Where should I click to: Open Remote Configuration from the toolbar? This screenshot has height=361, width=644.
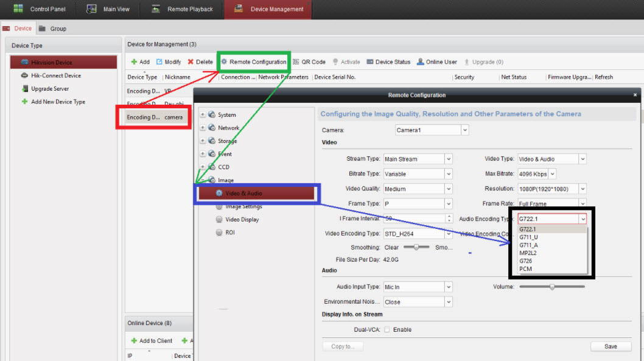tap(253, 62)
